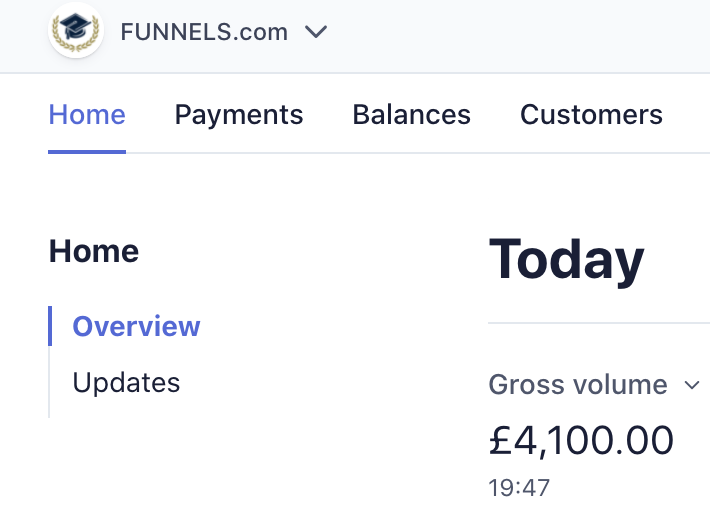Open the account switcher chevron beside FUNNELS.com

coord(316,32)
